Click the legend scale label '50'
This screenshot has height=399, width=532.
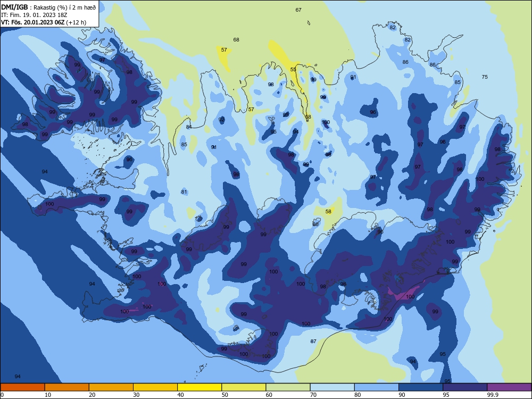click(225, 395)
